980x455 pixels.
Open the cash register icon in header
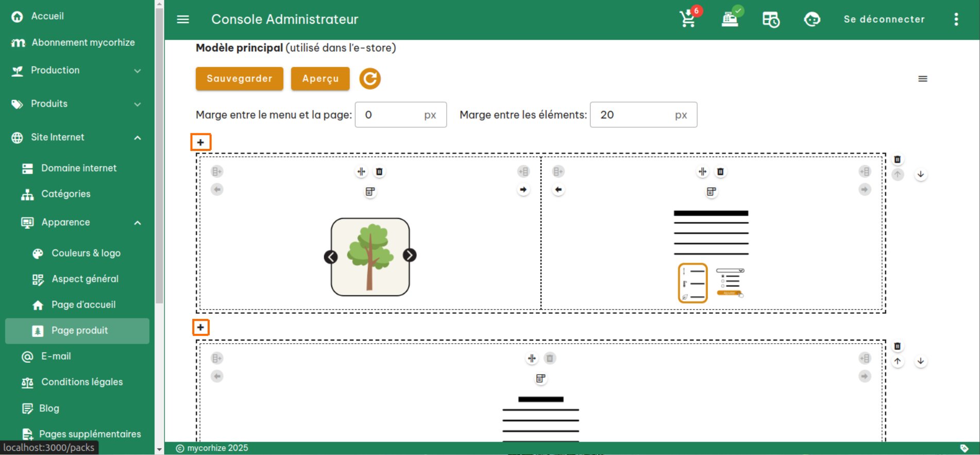pos(730,19)
